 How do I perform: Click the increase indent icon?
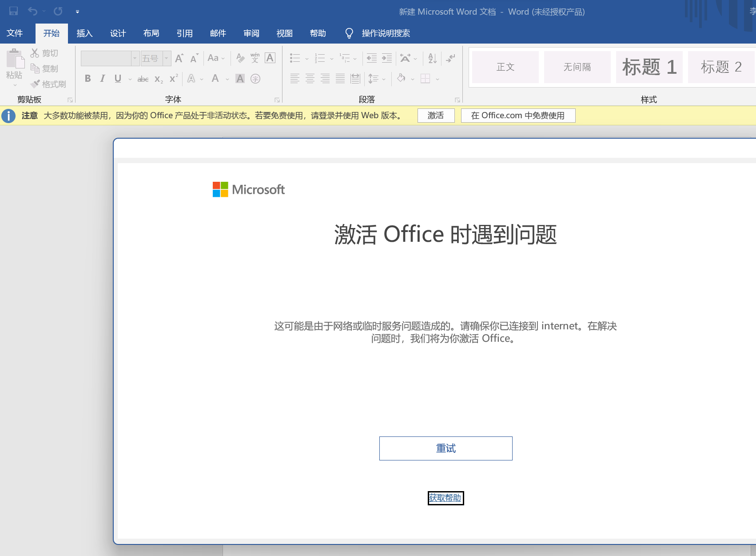387,58
